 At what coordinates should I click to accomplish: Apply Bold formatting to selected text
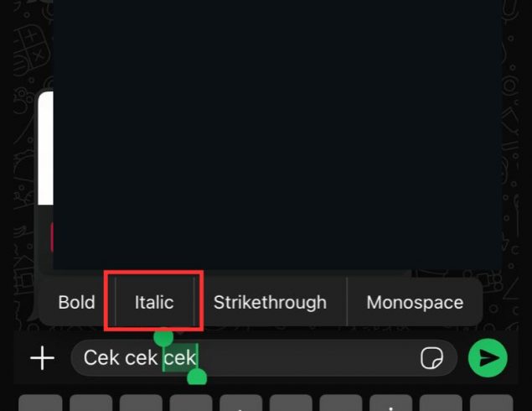pos(76,302)
